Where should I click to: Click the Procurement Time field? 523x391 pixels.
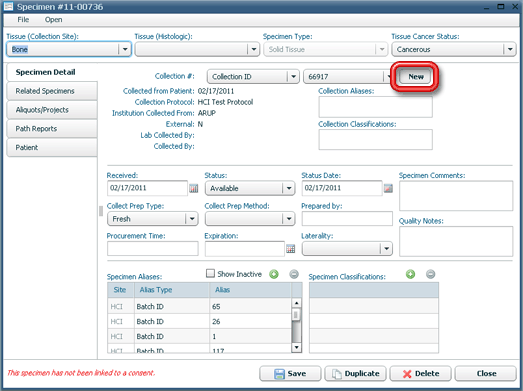pyautogui.click(x=153, y=249)
